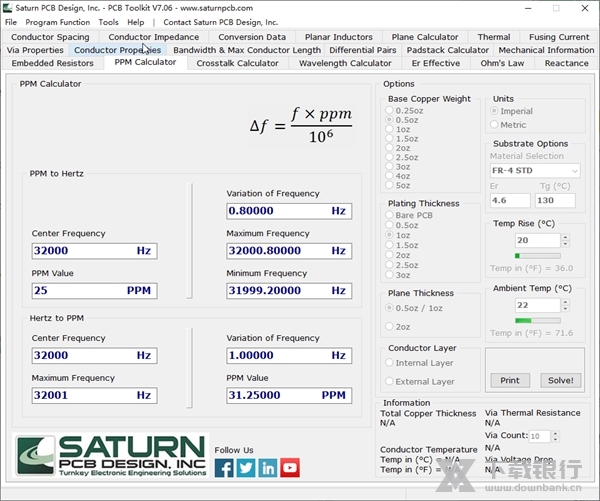Open the Tools menu
This screenshot has width=600, height=501.
point(108,22)
